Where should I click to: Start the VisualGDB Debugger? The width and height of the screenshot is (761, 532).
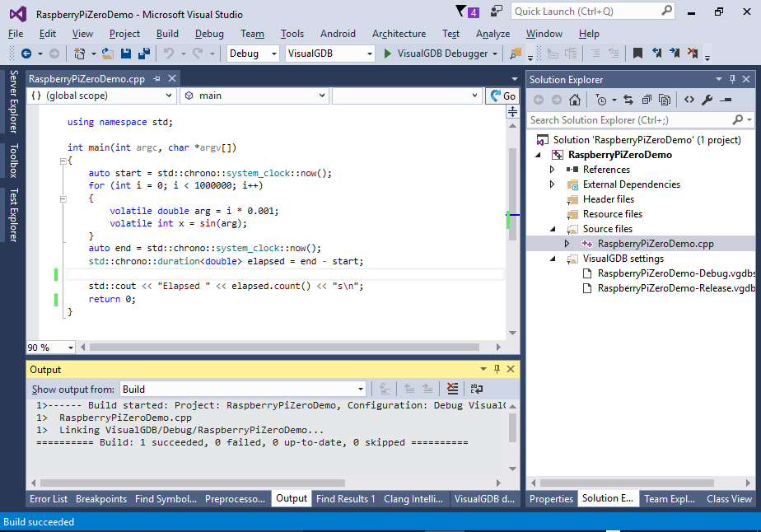pyautogui.click(x=435, y=54)
